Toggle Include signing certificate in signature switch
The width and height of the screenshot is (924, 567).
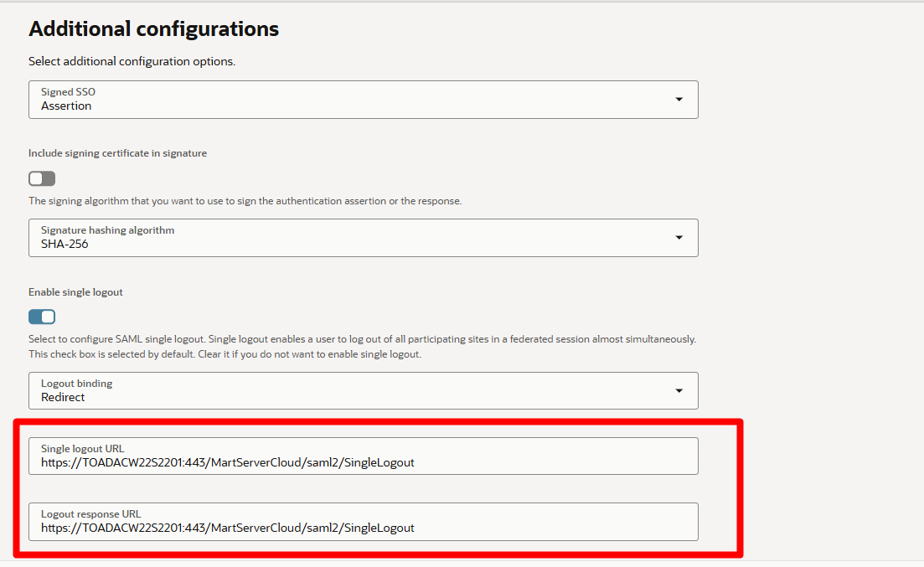(42, 178)
